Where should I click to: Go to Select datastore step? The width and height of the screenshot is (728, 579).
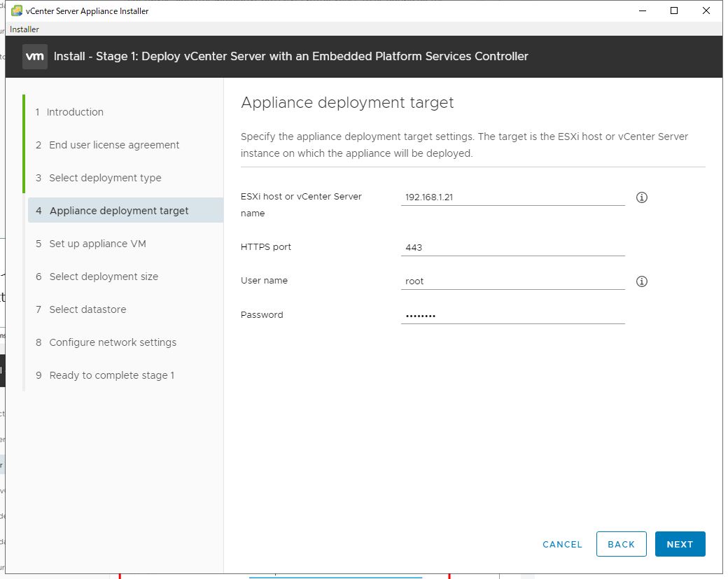[x=87, y=309]
